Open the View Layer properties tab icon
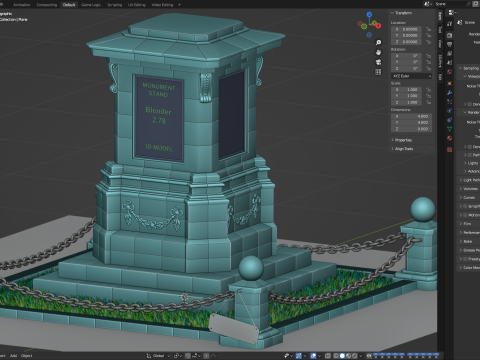The image size is (480, 360). point(450,54)
